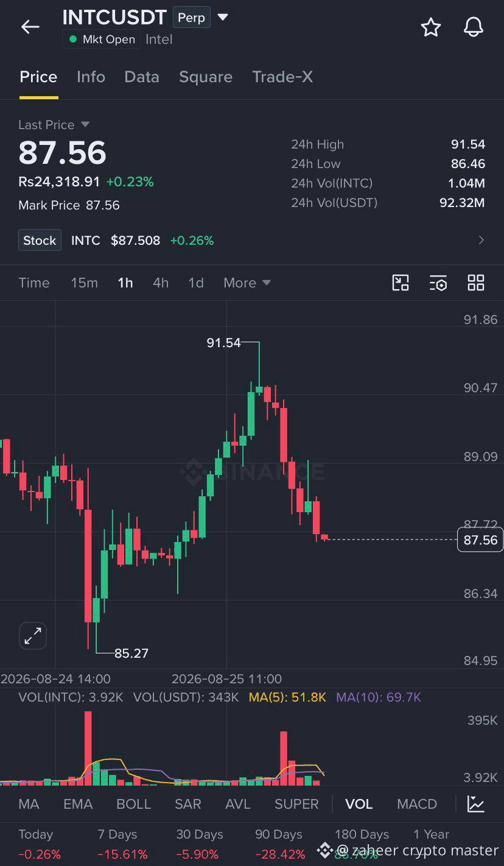This screenshot has height=866, width=504.
Task: Open the More timeframes dropdown
Action: click(247, 283)
